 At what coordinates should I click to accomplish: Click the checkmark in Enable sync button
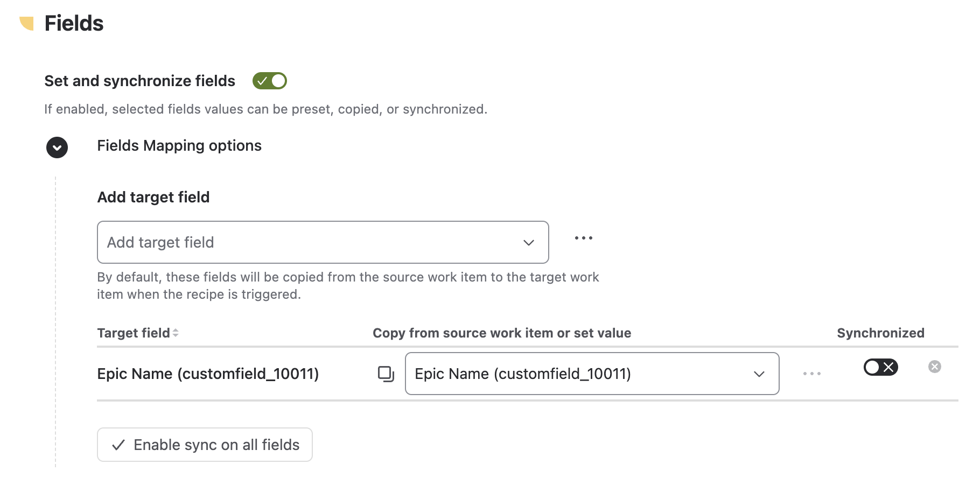point(118,445)
